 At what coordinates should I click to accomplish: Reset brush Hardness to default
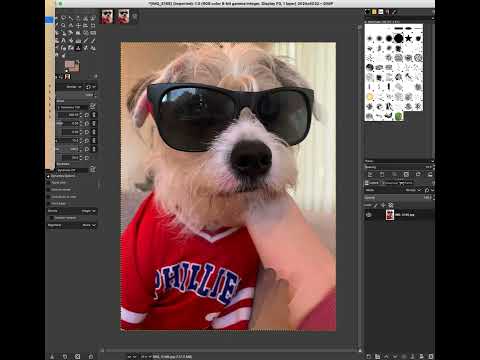86,149
